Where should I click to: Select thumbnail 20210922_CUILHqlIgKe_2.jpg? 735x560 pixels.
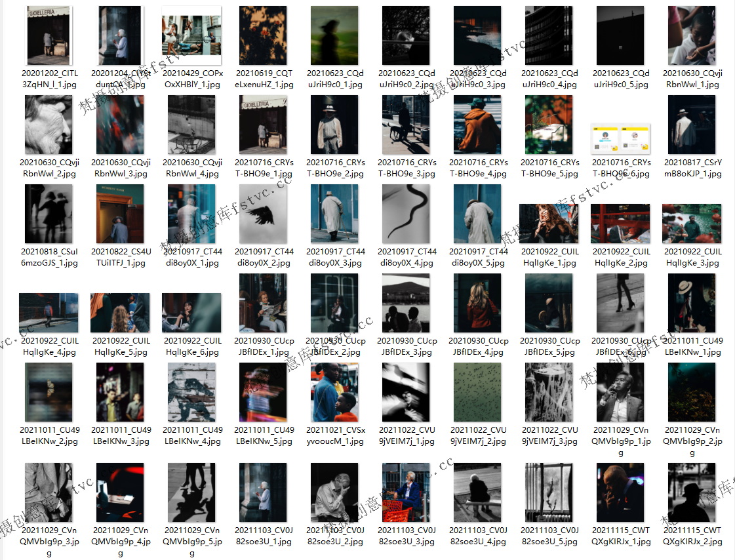point(620,224)
